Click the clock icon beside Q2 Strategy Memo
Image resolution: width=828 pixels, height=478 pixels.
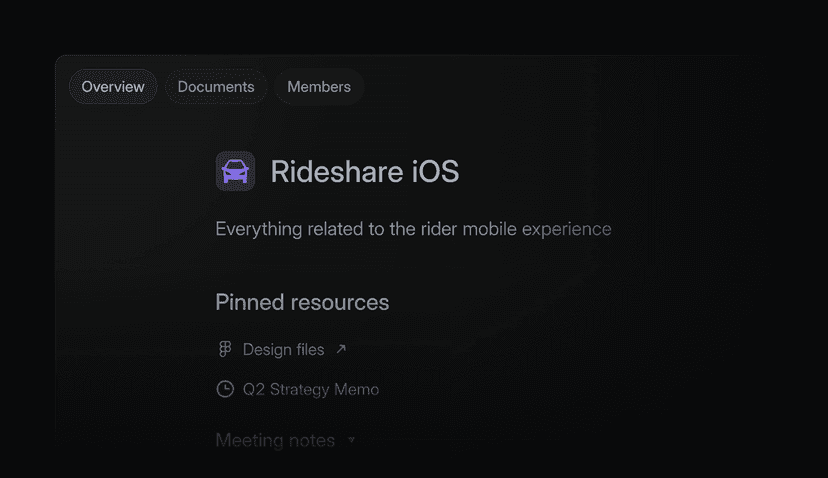tap(225, 389)
